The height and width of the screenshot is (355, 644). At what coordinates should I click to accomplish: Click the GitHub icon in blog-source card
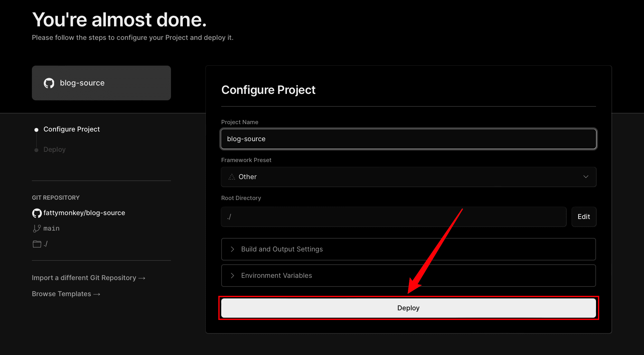49,83
